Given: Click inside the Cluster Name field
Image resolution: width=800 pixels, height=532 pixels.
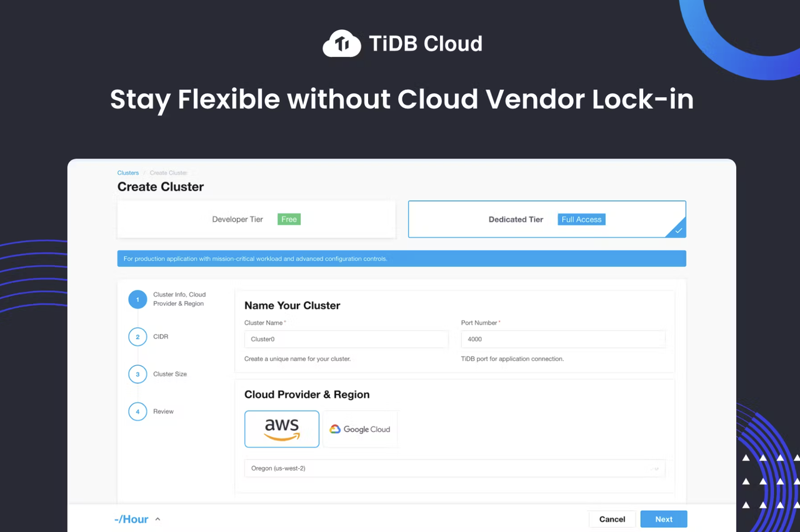Looking at the screenshot, I should point(346,338).
